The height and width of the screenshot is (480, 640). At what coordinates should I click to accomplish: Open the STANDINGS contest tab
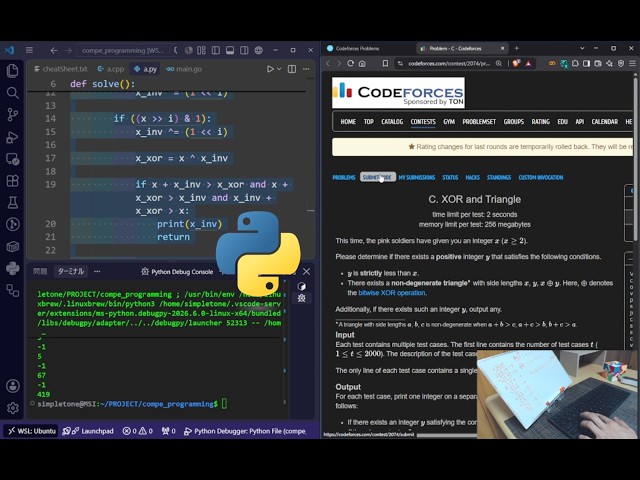pos(499,177)
